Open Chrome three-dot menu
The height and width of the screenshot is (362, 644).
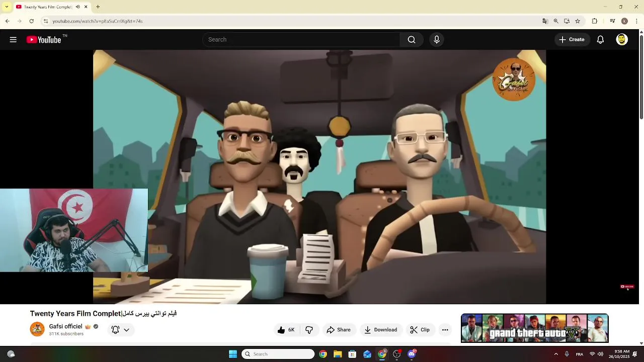(637, 21)
